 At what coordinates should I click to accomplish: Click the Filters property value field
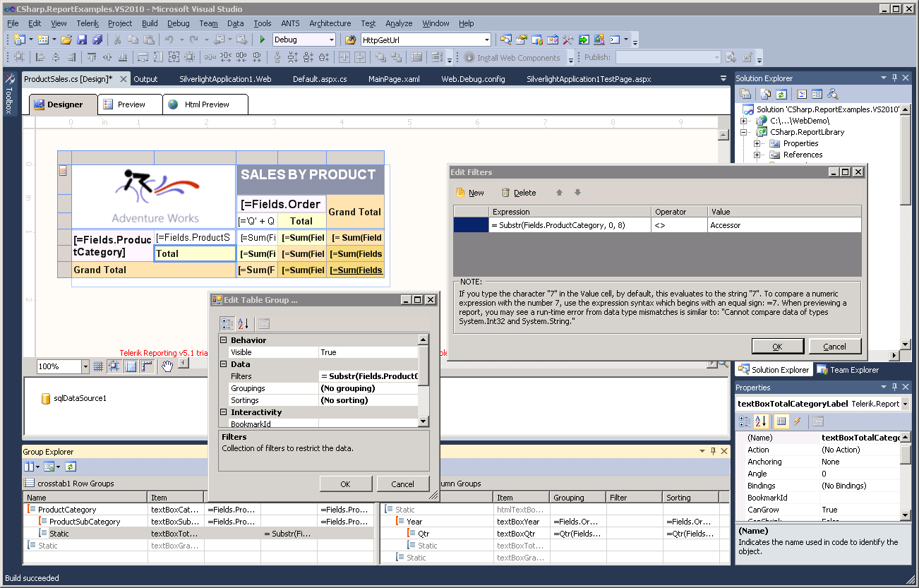pyautogui.click(x=368, y=376)
